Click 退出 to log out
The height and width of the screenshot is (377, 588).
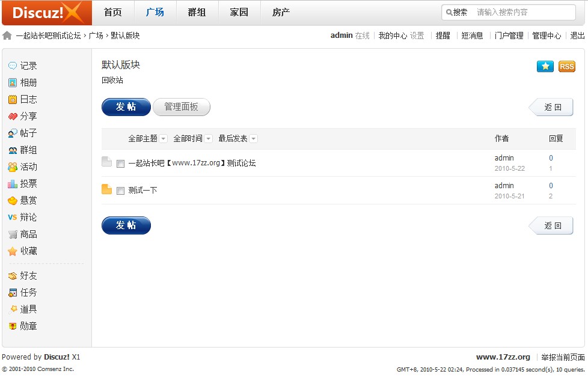[578, 35]
